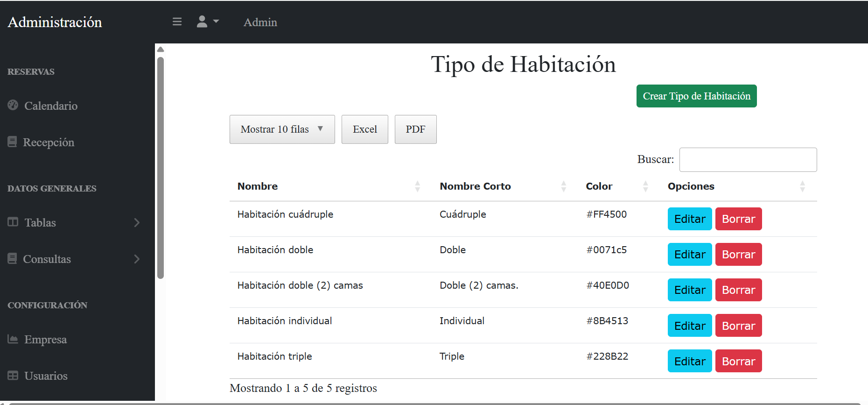Screen dimensions: 868x405
Task: Export the table to Excel
Action: coord(364,129)
